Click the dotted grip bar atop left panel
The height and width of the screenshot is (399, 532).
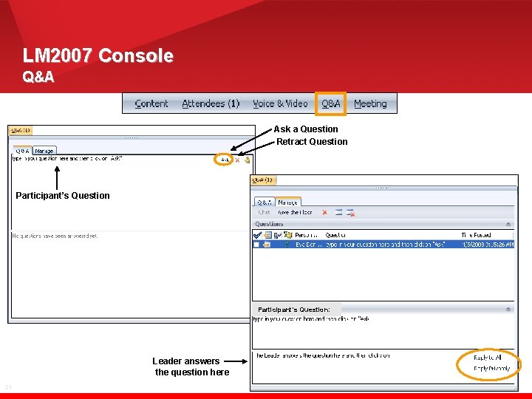tap(132, 137)
